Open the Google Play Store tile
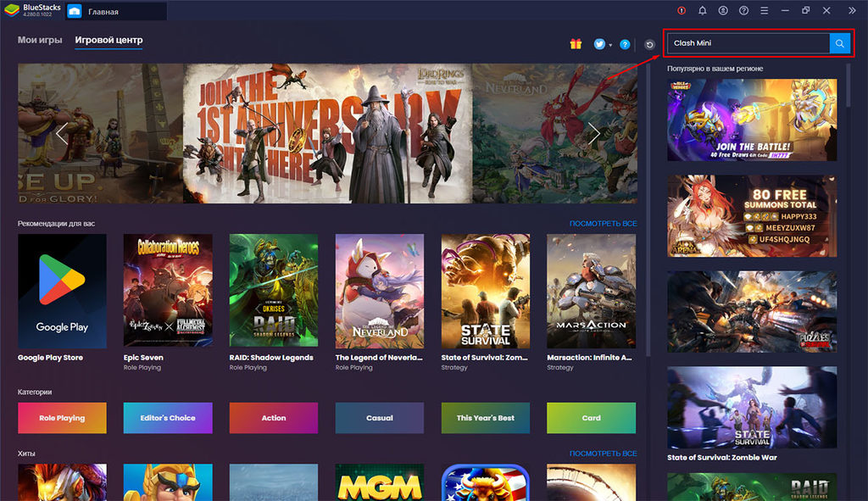The width and height of the screenshot is (868, 501). pos(62,291)
